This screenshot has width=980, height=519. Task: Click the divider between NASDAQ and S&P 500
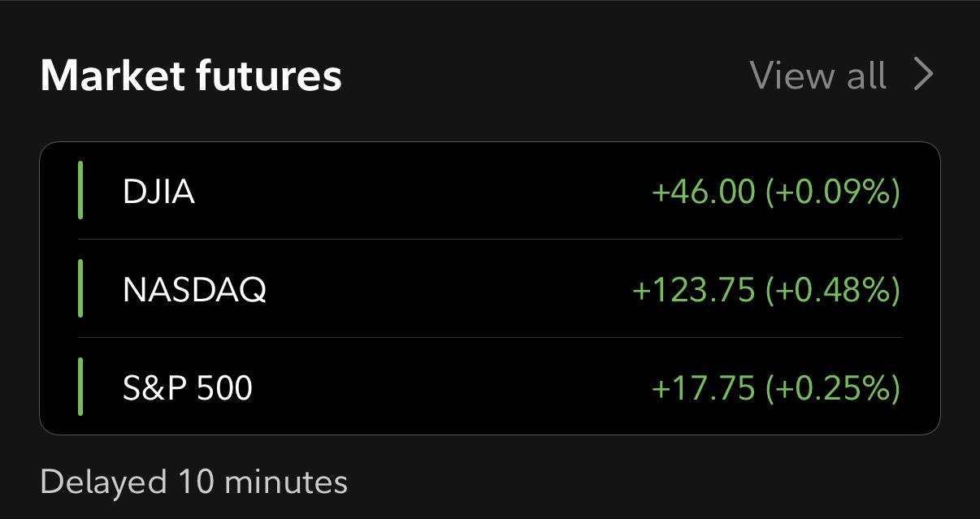click(490, 337)
